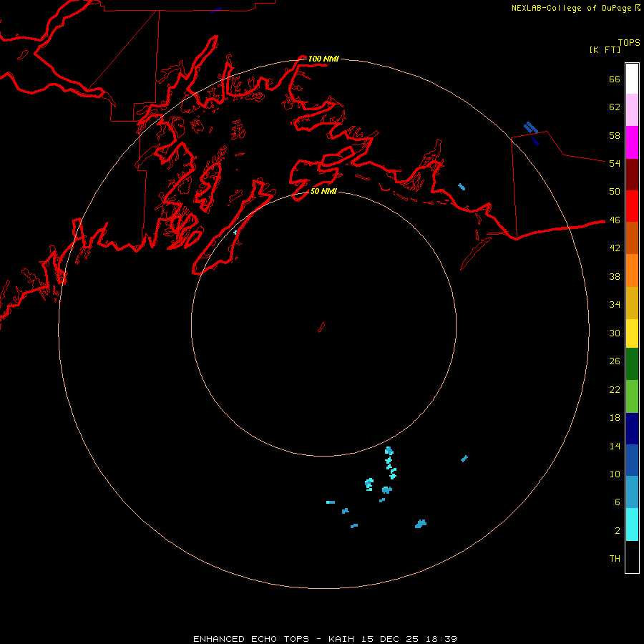The height and width of the screenshot is (644, 644).
Task: Click the "2" scale label
Action: tap(618, 531)
